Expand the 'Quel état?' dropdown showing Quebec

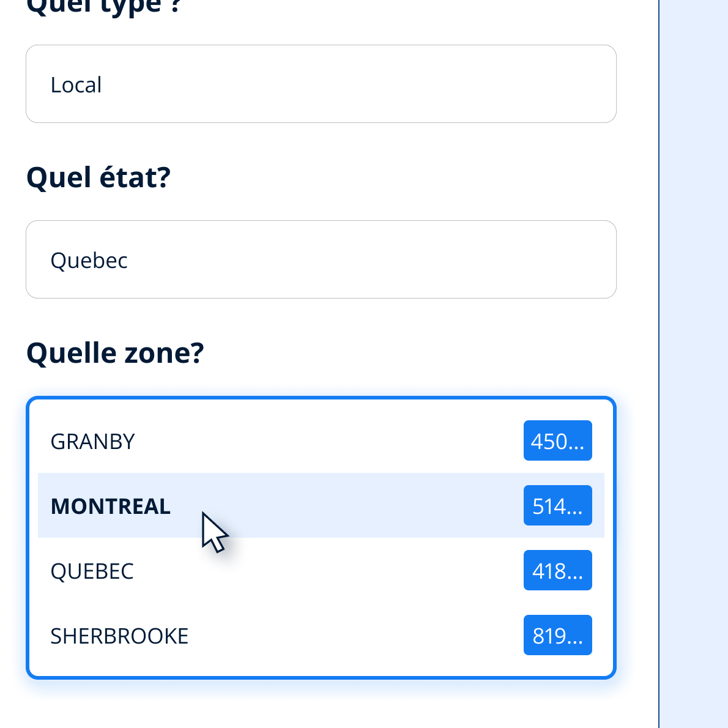pyautogui.click(x=321, y=259)
